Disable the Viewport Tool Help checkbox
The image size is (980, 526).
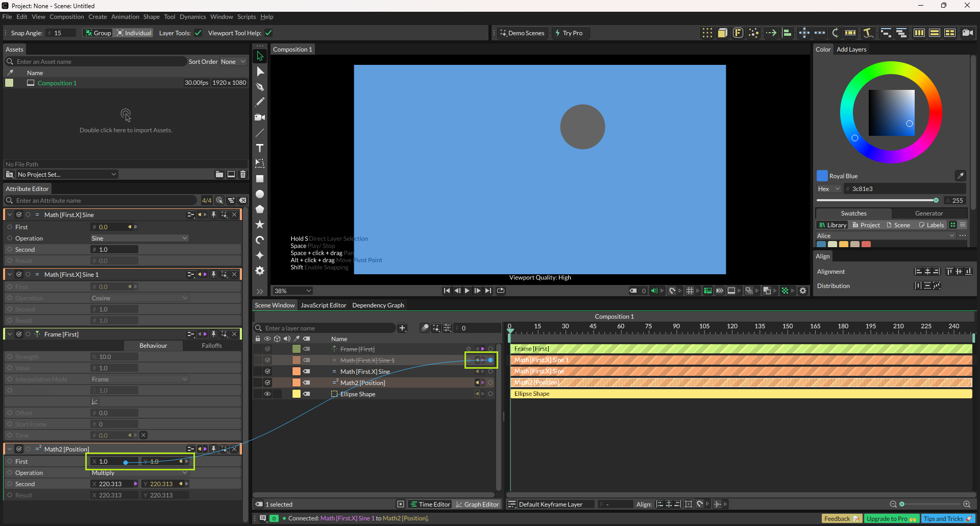point(268,33)
